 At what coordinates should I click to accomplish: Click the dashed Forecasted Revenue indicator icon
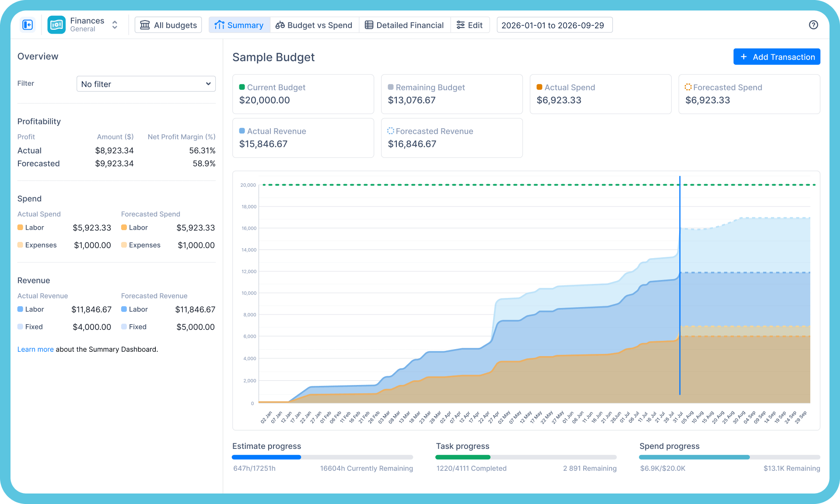(391, 131)
